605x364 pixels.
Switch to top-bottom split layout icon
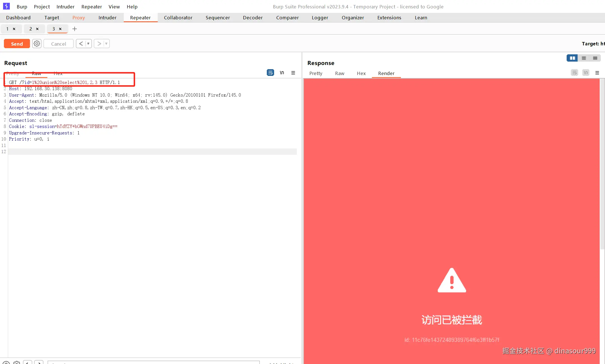point(584,58)
